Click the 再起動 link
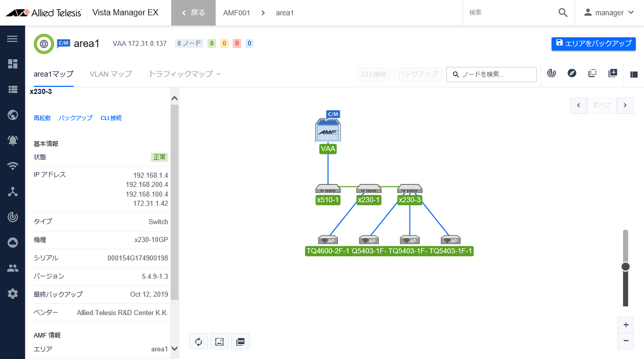Viewport: 644px width, 359px height. 42,118
